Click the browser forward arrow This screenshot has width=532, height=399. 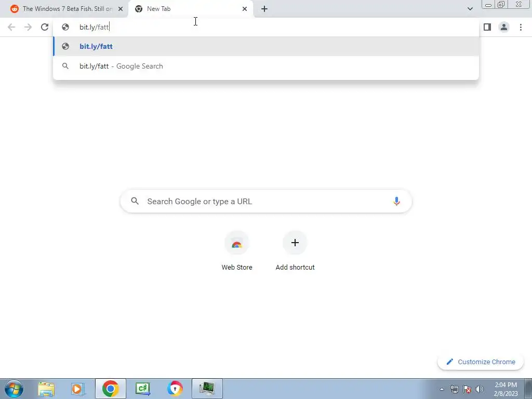pos(28,27)
